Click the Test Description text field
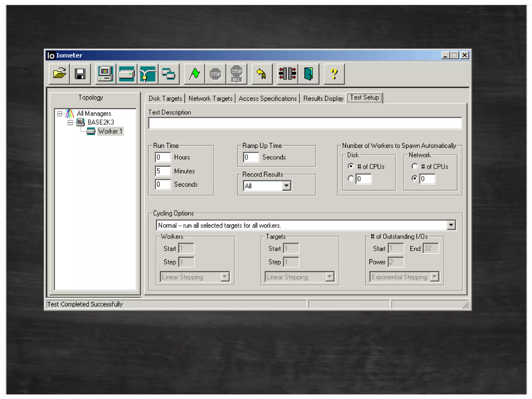 tap(305, 123)
